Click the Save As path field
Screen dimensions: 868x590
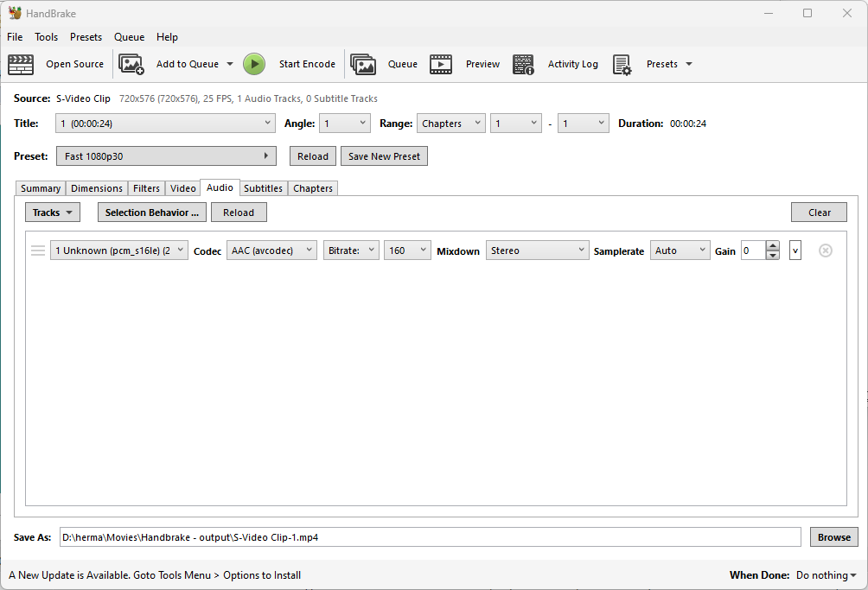click(431, 537)
